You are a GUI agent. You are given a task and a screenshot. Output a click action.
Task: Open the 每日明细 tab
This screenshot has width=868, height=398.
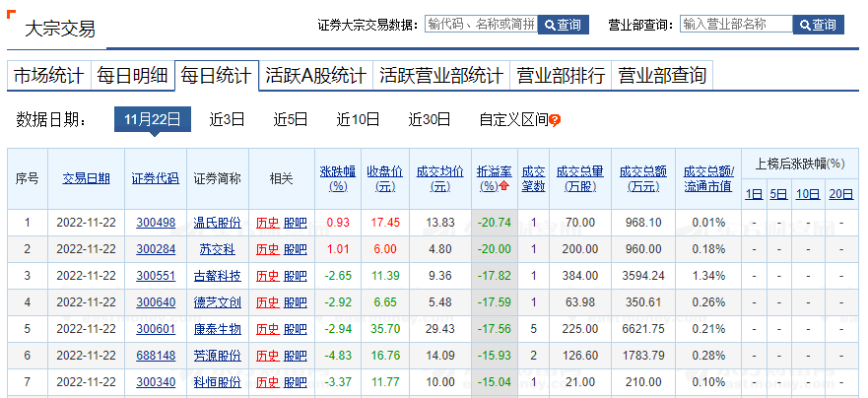pyautogui.click(x=132, y=75)
